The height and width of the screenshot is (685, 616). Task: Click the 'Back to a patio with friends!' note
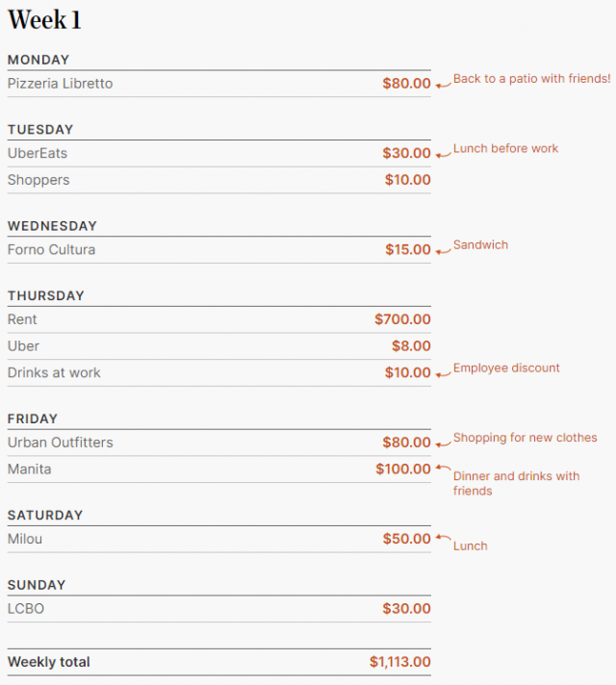(x=531, y=79)
